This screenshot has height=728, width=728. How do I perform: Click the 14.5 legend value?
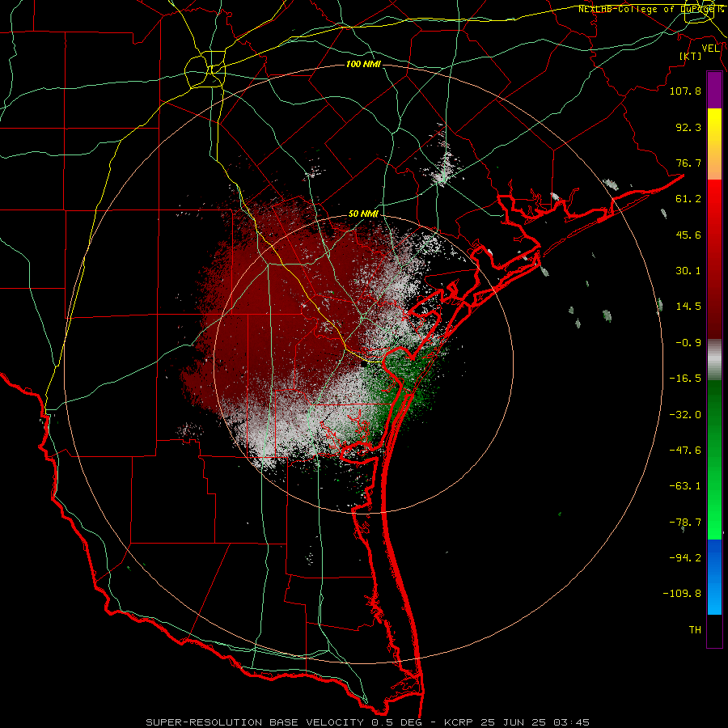[688, 307]
